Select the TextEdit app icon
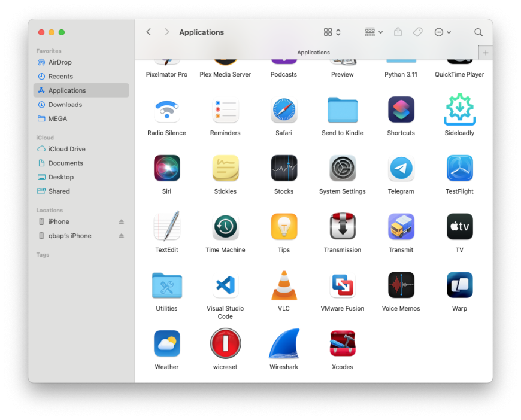The image size is (521, 420). tap(167, 226)
